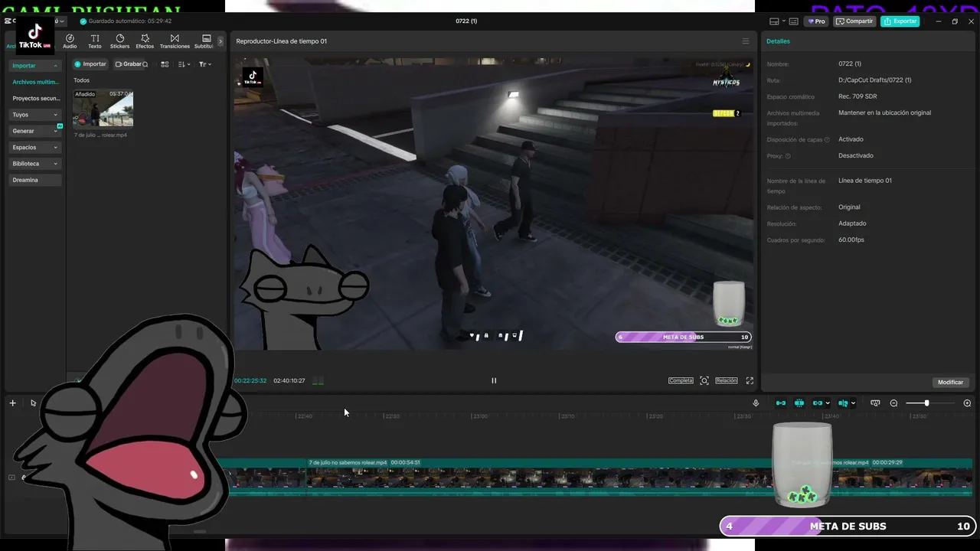Switch the media grid view layout
This screenshot has width=980, height=551.
click(x=165, y=64)
